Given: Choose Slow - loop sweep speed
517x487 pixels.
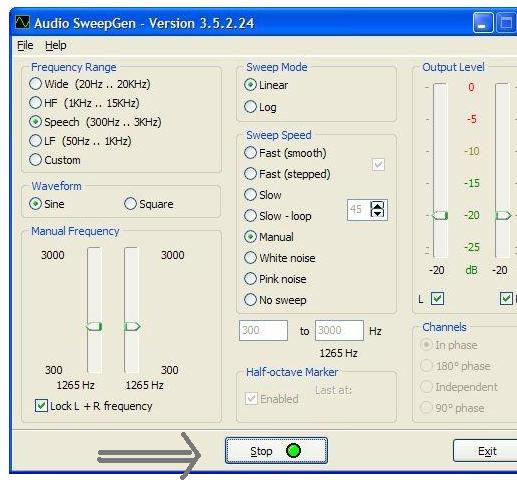Looking at the screenshot, I should 278,216.
